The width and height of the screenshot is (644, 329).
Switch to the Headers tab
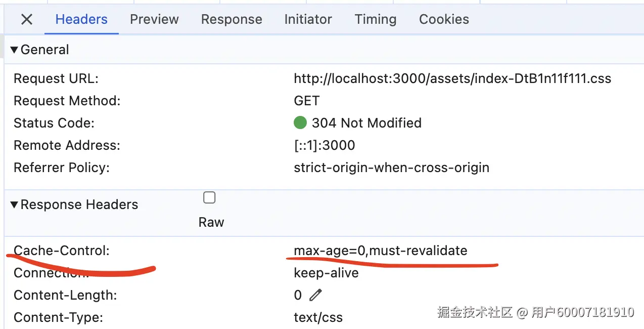[x=81, y=20]
